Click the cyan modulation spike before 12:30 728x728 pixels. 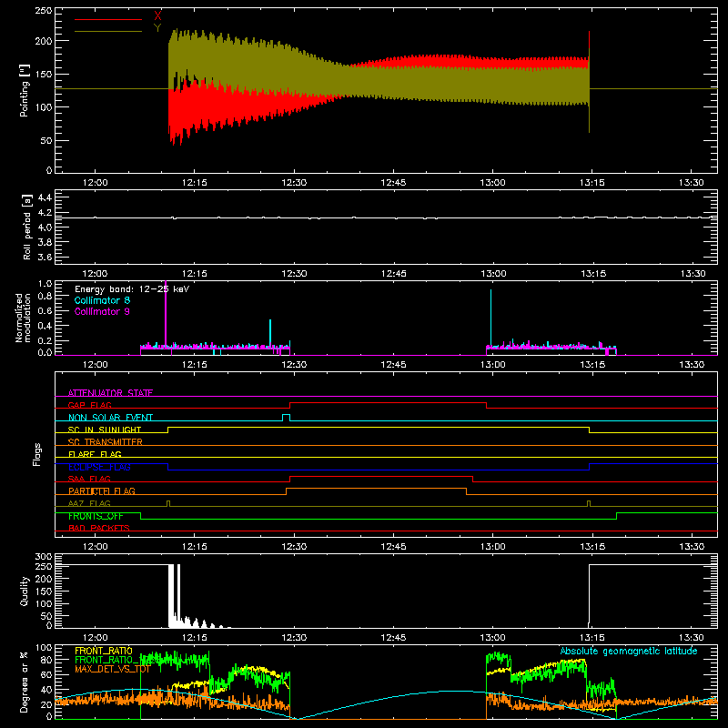coord(270,332)
